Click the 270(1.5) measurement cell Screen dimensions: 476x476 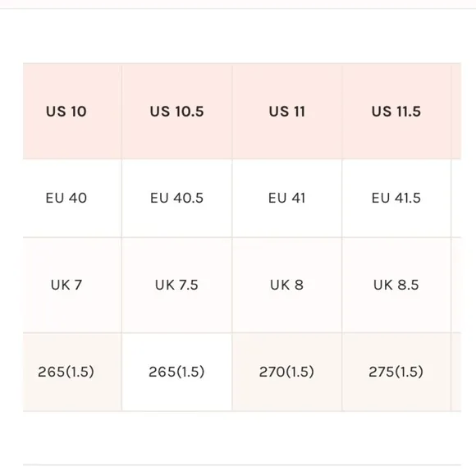point(287,372)
